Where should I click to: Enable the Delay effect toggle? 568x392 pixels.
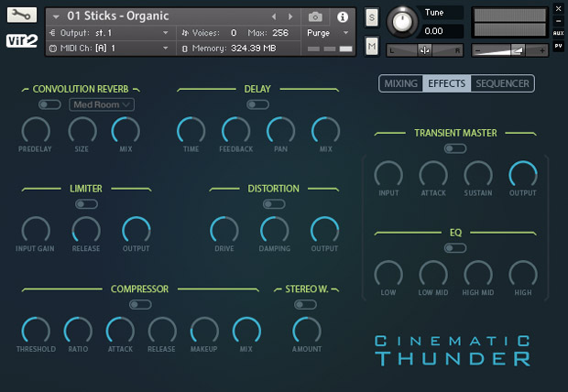coord(257,104)
